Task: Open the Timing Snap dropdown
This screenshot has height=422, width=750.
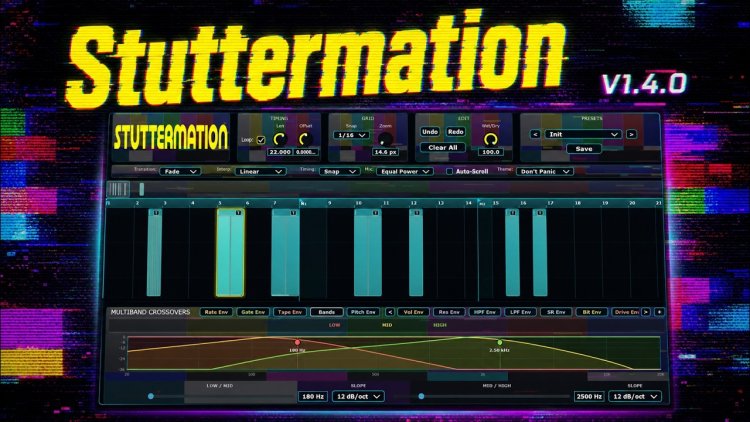Action: click(339, 171)
